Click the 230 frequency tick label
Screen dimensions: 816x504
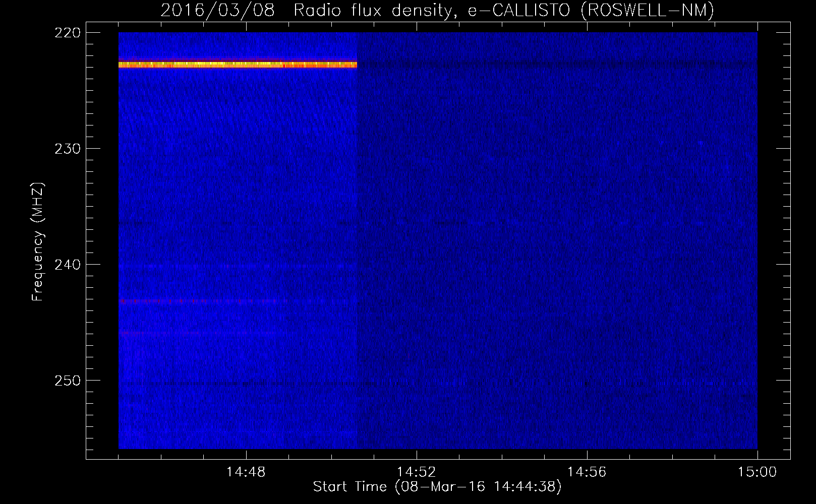point(67,149)
